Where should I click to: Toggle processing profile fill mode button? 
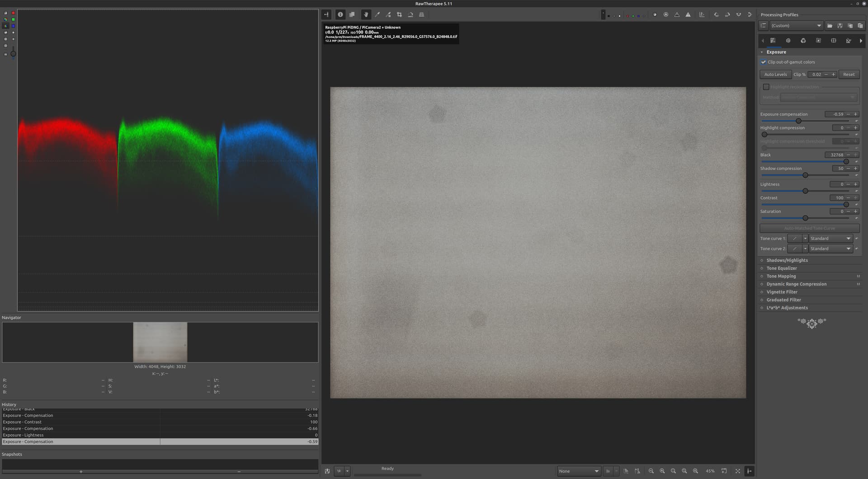(764, 26)
